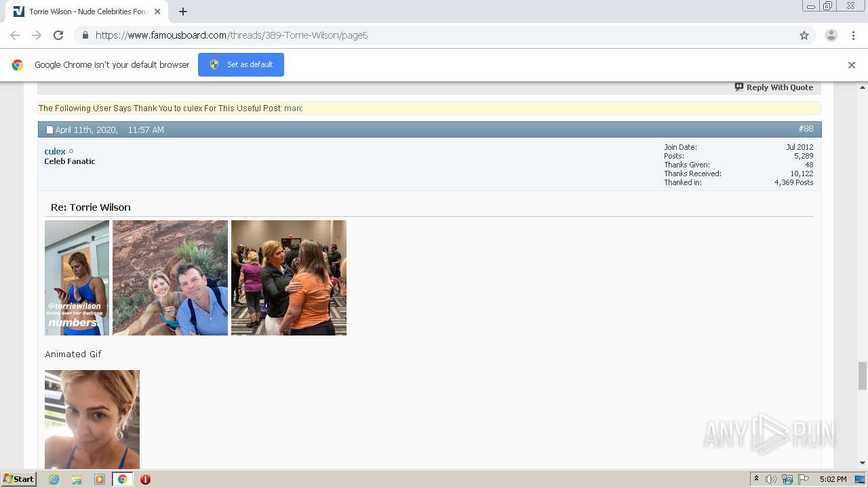This screenshot has width=868, height=488.
Task: Click the Action Center flag icon
Action: coord(804,479)
